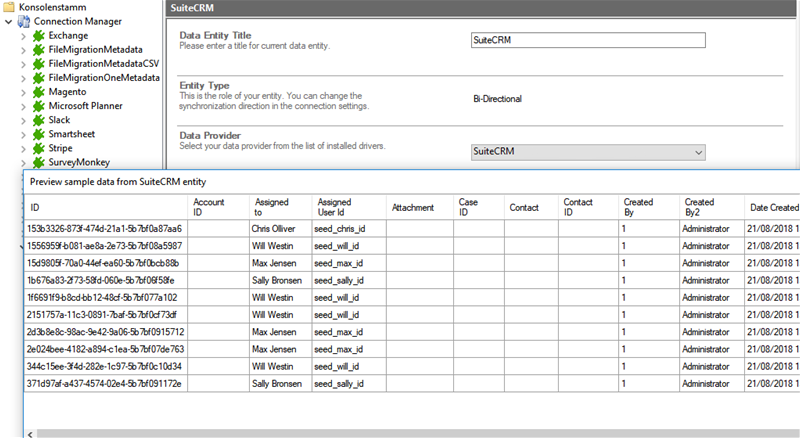Image resolution: width=800 pixels, height=438 pixels.
Task: Click the Connection Manager node icon
Action: 23,21
